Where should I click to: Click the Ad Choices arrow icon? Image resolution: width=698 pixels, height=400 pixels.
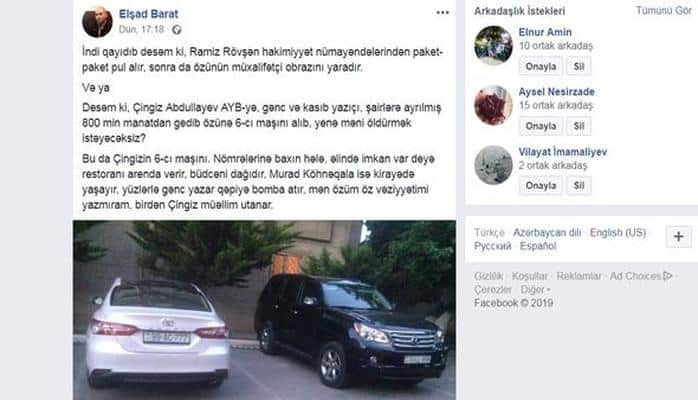667,276
